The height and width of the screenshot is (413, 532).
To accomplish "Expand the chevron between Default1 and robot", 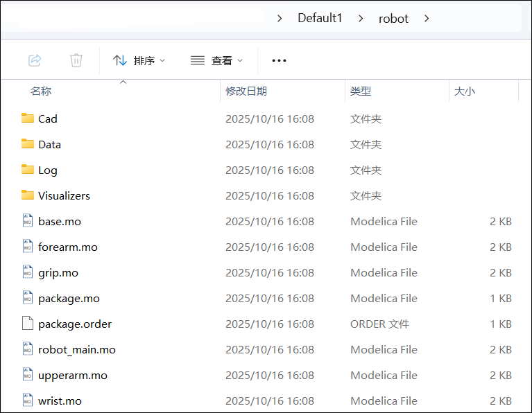I will (x=361, y=18).
